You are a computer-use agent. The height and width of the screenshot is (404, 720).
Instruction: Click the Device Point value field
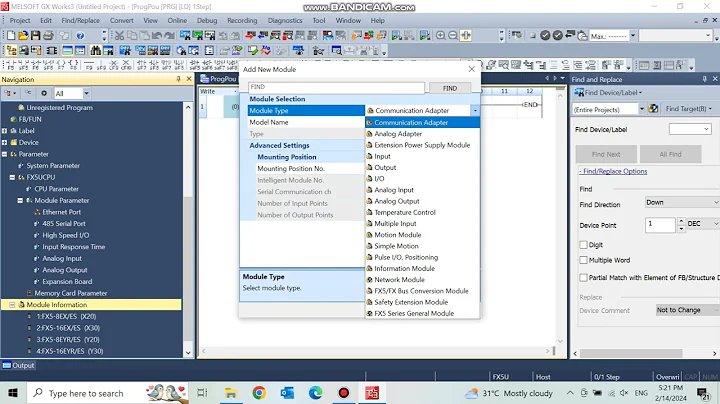coord(660,224)
